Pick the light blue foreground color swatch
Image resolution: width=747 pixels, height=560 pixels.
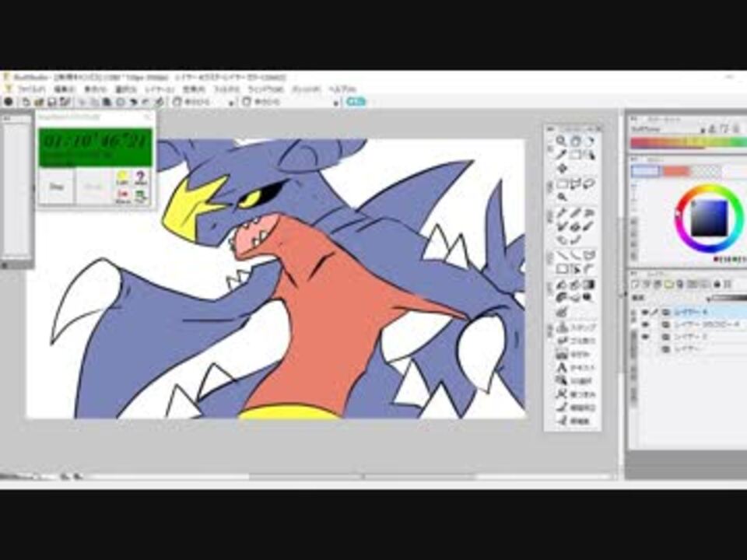point(646,171)
